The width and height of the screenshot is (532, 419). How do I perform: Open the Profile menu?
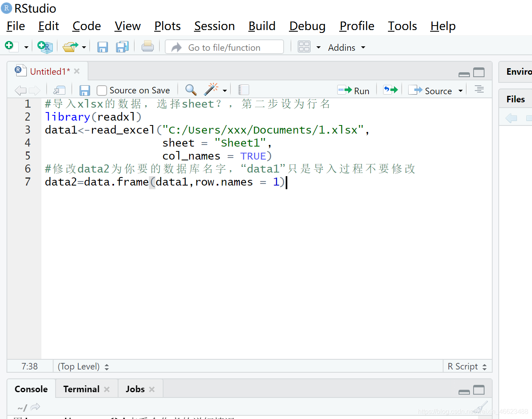coord(357,26)
